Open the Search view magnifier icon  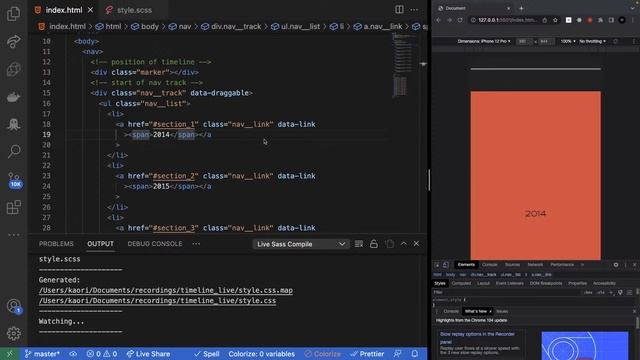[x=13, y=151]
